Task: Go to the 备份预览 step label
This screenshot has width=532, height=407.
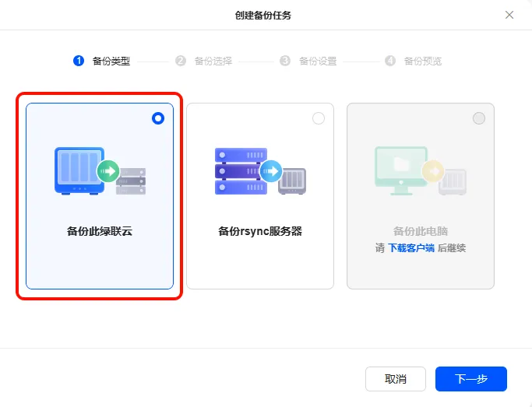Action: [423, 61]
